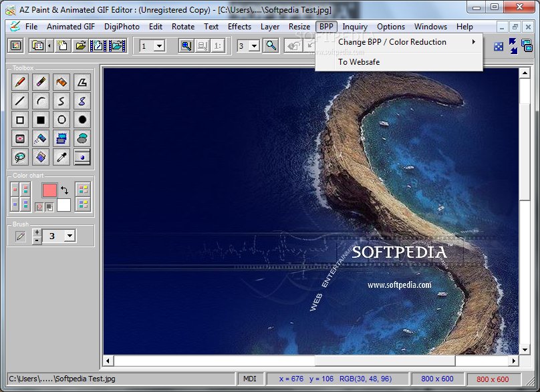Select the filled Rectangle tool

click(41, 120)
